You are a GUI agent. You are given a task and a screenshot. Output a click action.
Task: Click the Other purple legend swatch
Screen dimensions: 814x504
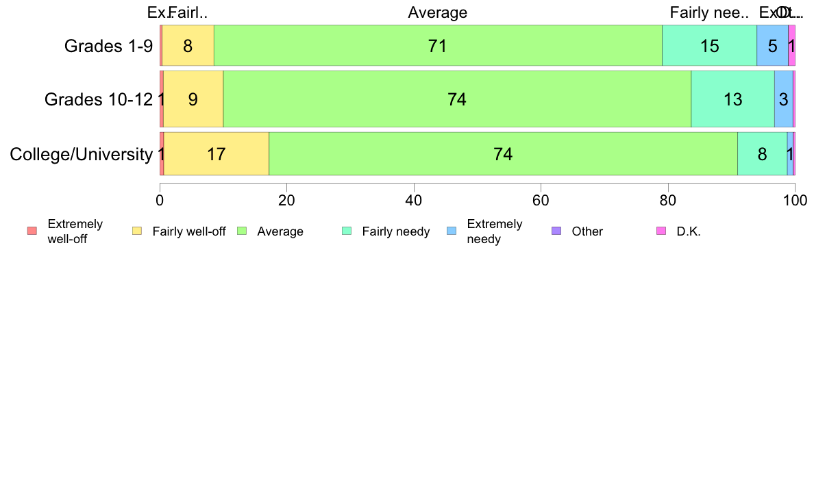point(556,231)
